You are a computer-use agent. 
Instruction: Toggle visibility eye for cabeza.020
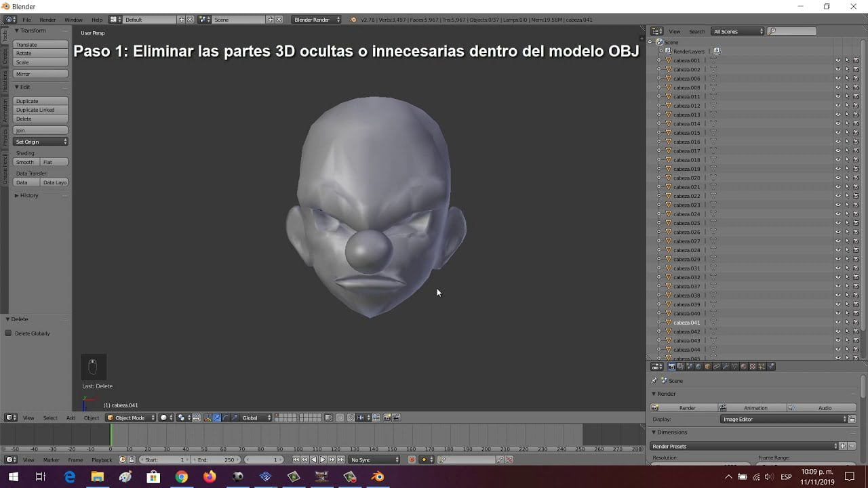(837, 178)
